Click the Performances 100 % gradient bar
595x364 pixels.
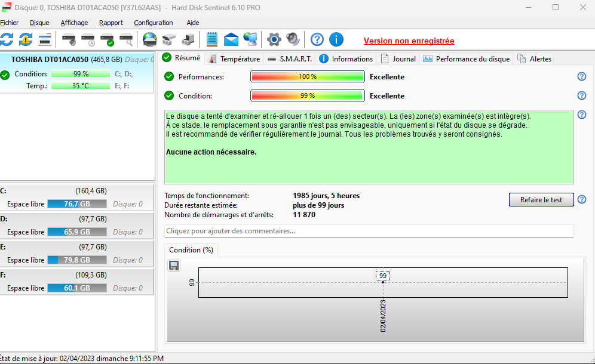(x=308, y=76)
